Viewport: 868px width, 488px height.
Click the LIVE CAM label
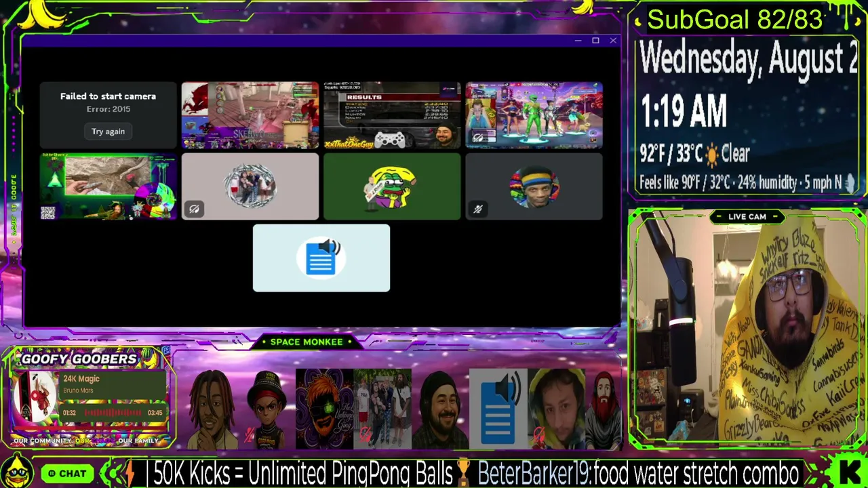pyautogui.click(x=747, y=217)
